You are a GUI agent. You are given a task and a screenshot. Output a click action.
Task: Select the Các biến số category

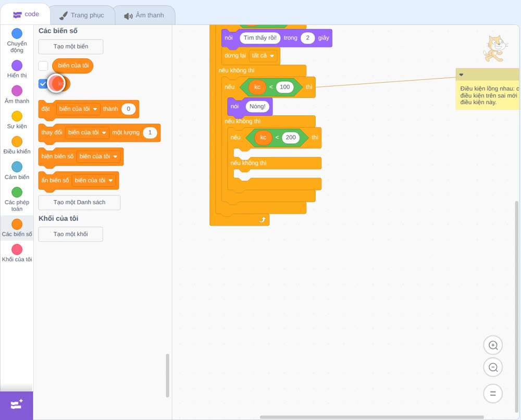point(17,228)
